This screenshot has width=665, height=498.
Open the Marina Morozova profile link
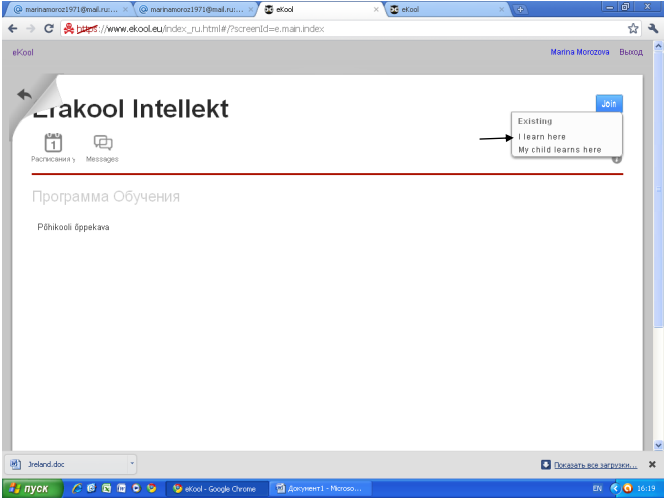[x=580, y=52]
